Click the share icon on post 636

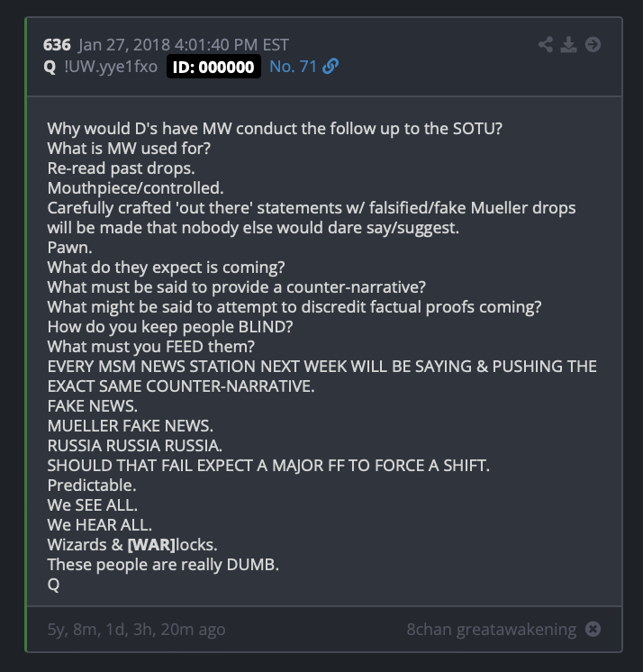coord(546,44)
